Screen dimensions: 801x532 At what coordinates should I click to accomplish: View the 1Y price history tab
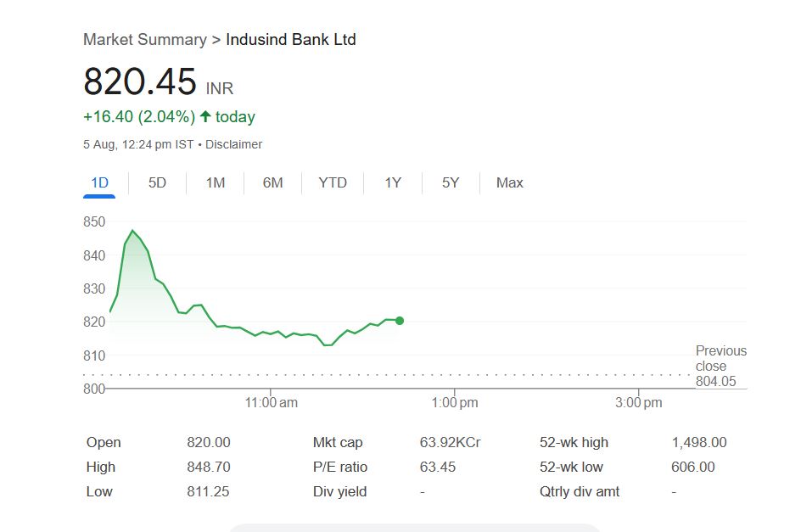click(x=393, y=182)
